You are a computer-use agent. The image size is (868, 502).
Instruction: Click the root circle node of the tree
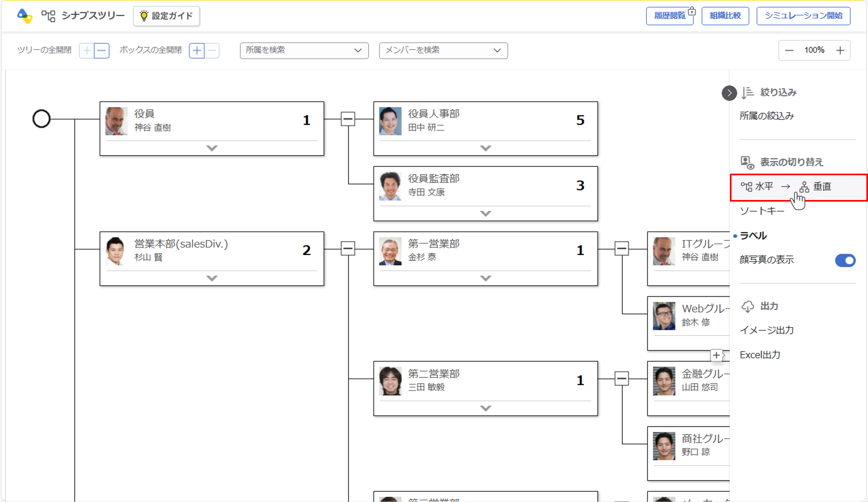coord(41,119)
